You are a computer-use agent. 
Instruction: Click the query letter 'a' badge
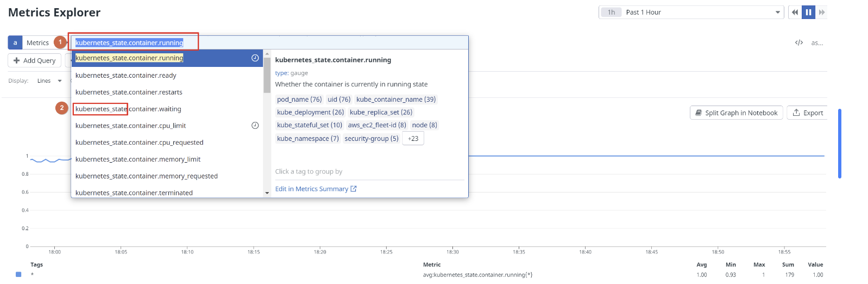tap(15, 42)
